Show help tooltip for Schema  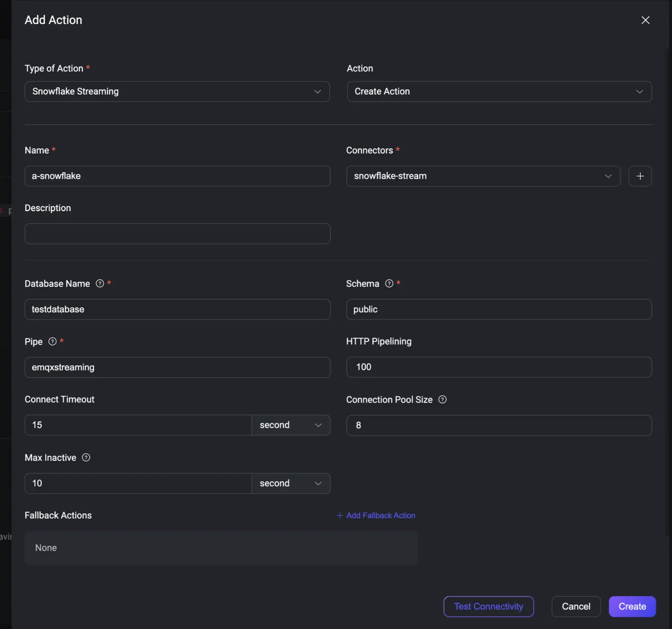pyautogui.click(x=389, y=283)
